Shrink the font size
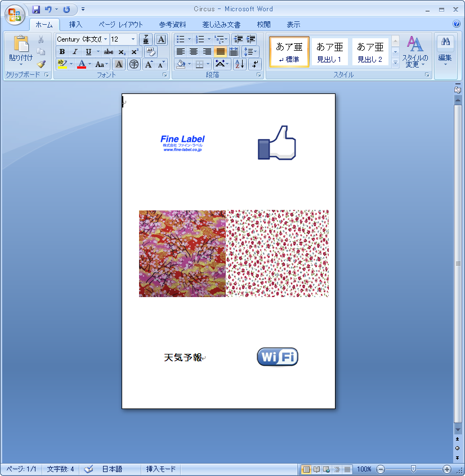465x476 pixels. tap(161, 64)
